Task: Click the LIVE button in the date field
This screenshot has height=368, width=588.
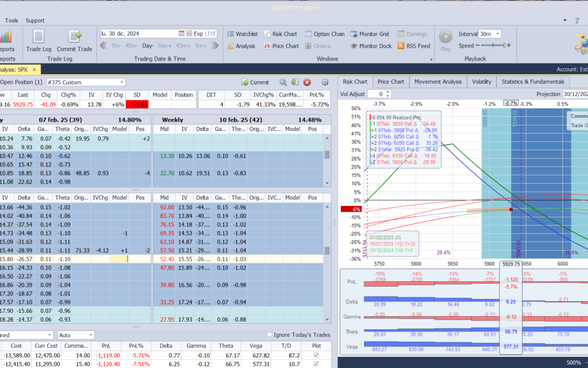Action: click(210, 33)
